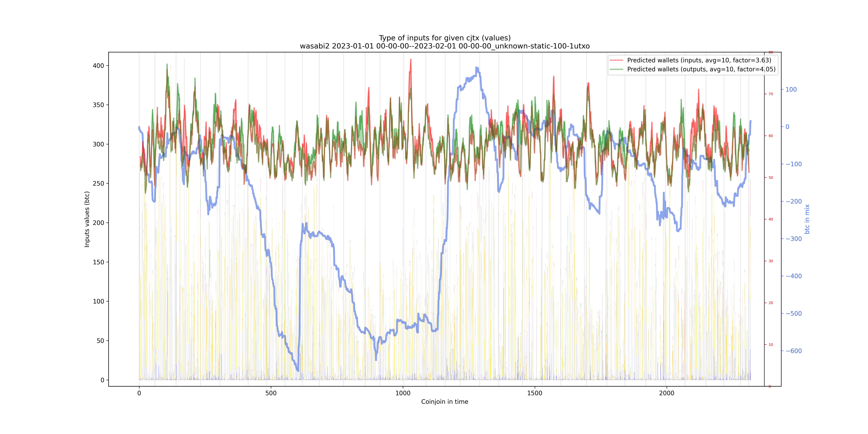Viewport: 868px width, 434px height.
Task: Click the small red axis tick label '60'
Action: coord(771,136)
